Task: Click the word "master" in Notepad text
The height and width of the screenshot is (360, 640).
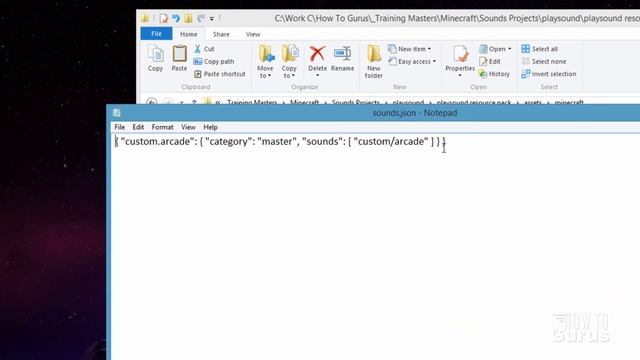Action: pos(277,142)
